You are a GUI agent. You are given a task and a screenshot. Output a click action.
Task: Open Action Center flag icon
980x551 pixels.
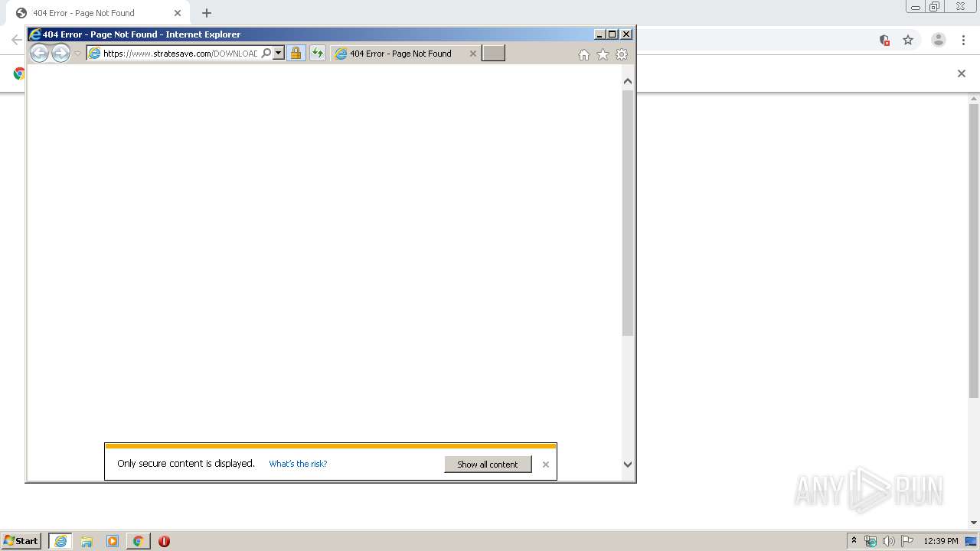point(907,541)
